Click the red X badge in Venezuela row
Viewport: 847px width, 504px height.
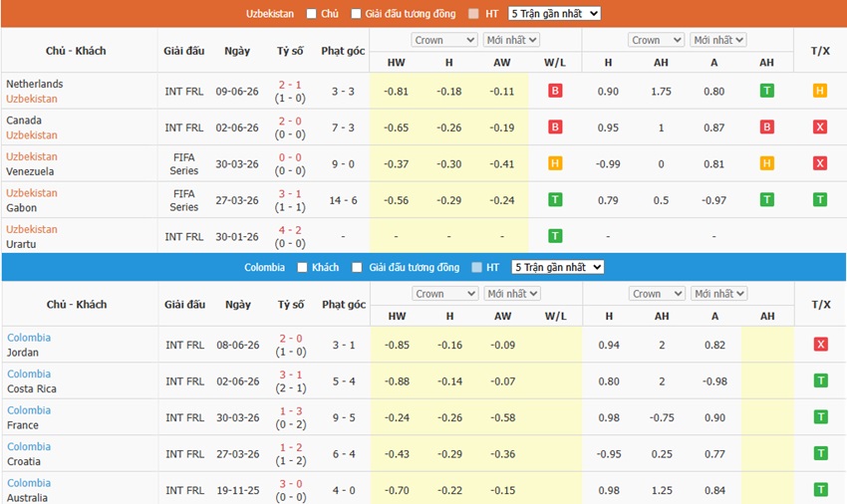coord(819,163)
